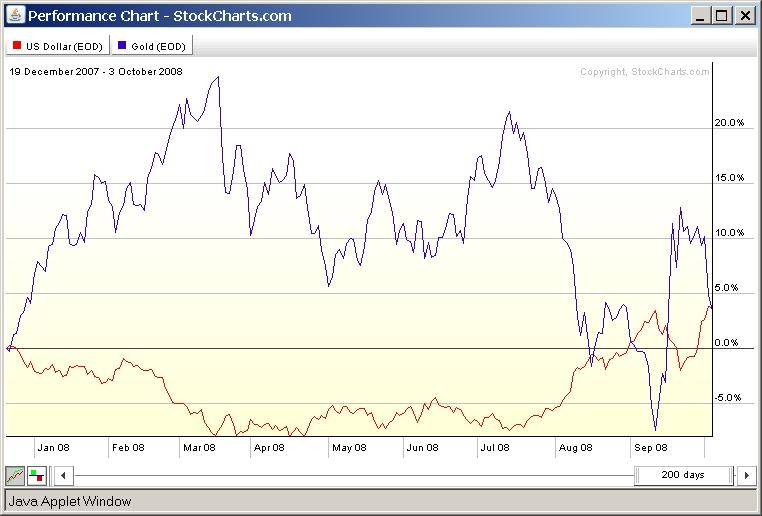
Task: Click the left arrow of the date slider
Action: [63, 475]
